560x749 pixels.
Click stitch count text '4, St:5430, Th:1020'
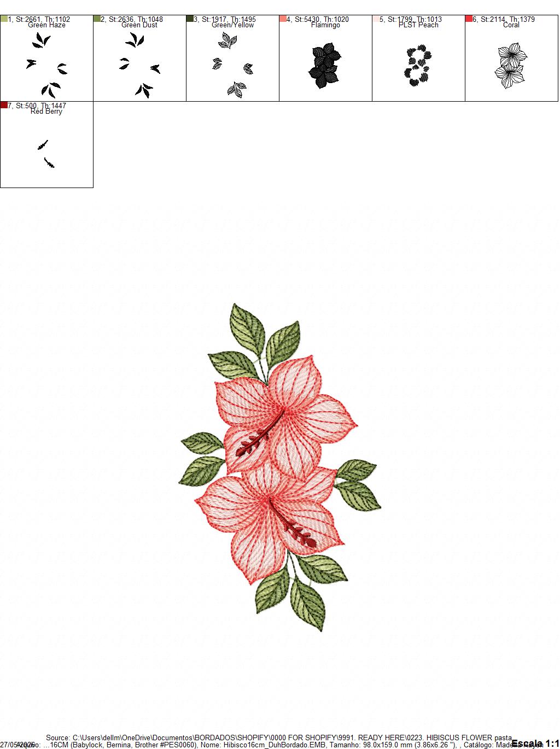point(318,19)
